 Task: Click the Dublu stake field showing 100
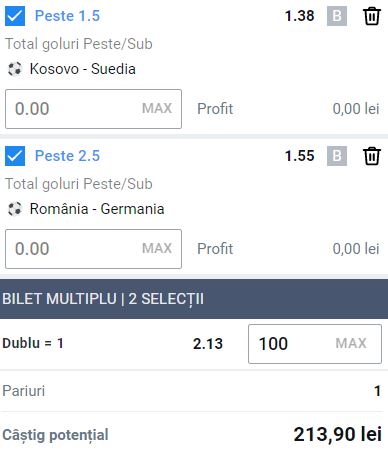pyautogui.click(x=315, y=344)
